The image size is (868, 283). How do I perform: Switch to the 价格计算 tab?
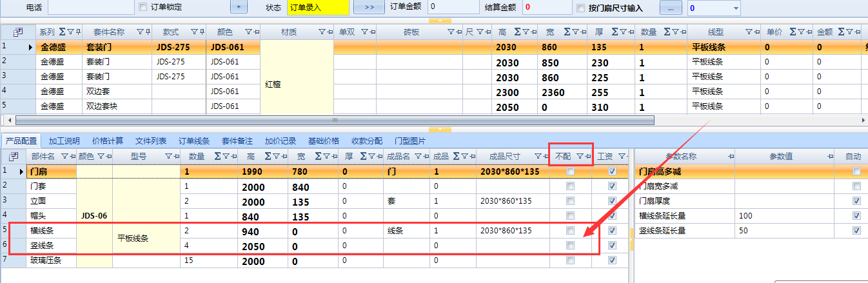click(107, 141)
